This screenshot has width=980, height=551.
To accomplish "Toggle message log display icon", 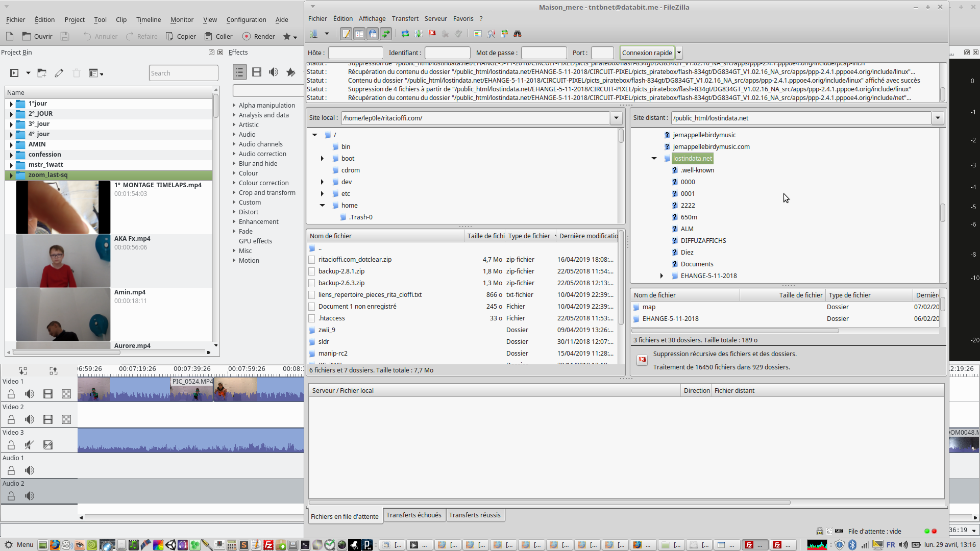I will click(x=346, y=34).
